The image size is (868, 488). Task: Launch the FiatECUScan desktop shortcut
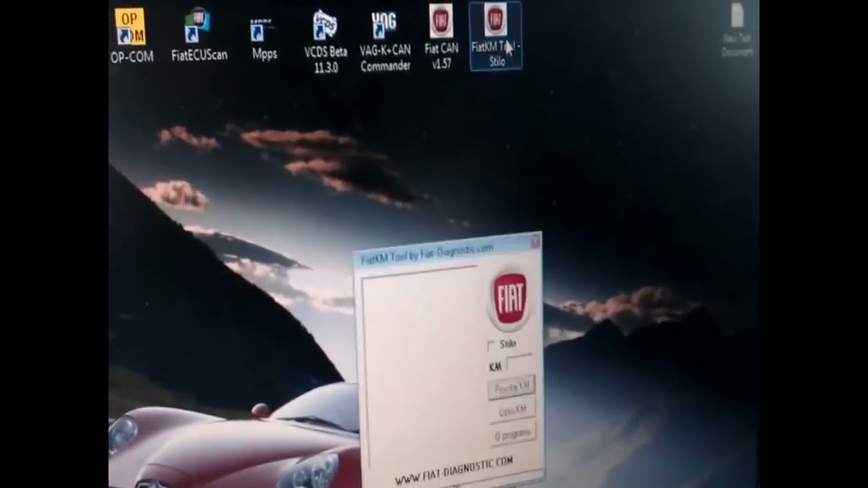(199, 35)
